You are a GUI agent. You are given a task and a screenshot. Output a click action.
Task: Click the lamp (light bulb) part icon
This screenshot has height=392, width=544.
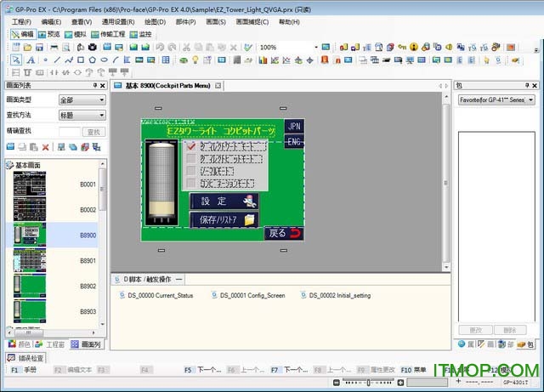coord(195,60)
